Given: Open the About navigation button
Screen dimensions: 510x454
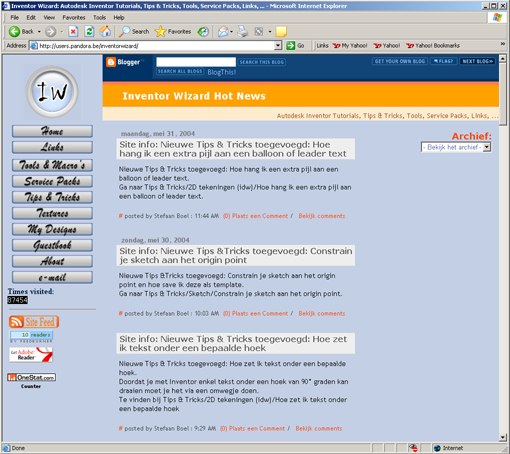Looking at the screenshot, I should coord(52,261).
